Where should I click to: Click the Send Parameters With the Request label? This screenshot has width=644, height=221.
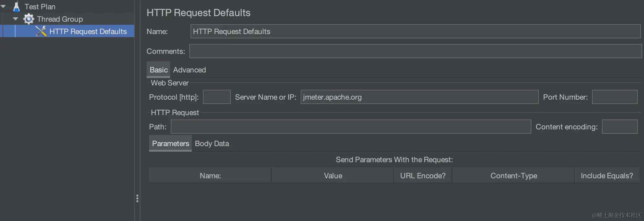(x=394, y=159)
